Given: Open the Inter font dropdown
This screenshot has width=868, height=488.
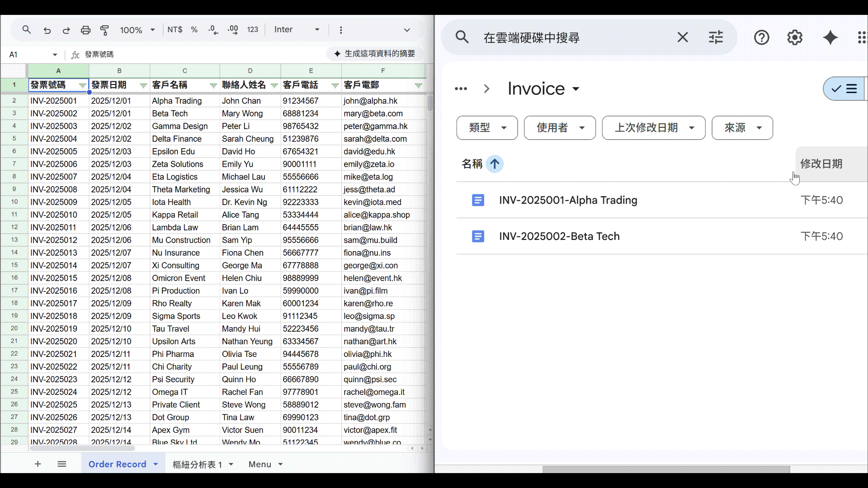Looking at the screenshot, I should point(297,30).
